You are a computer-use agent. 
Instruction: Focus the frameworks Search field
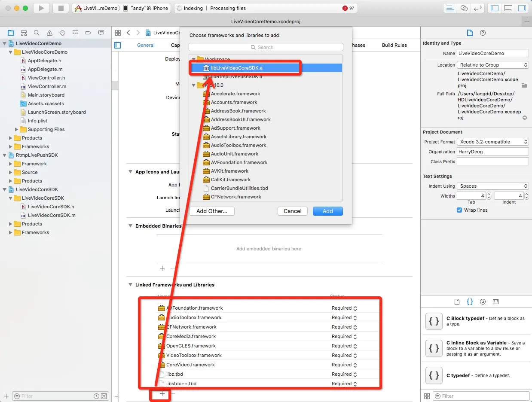(266, 47)
